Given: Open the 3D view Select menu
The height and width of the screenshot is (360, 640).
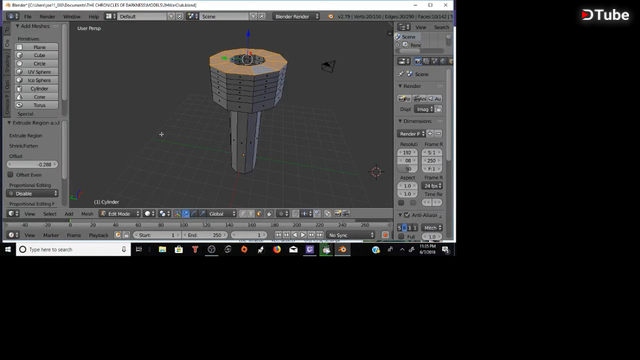Looking at the screenshot, I should (x=50, y=214).
